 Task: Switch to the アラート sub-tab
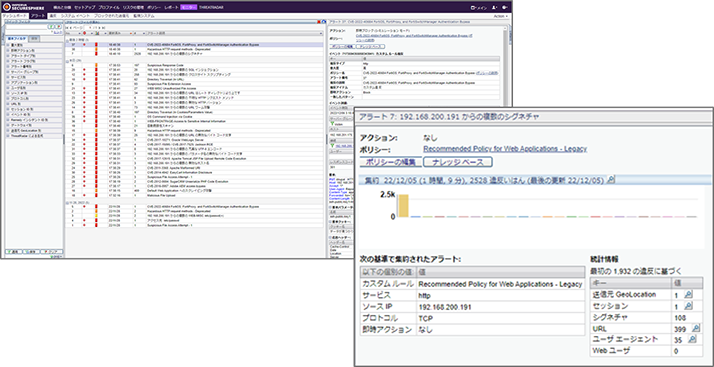coord(38,16)
